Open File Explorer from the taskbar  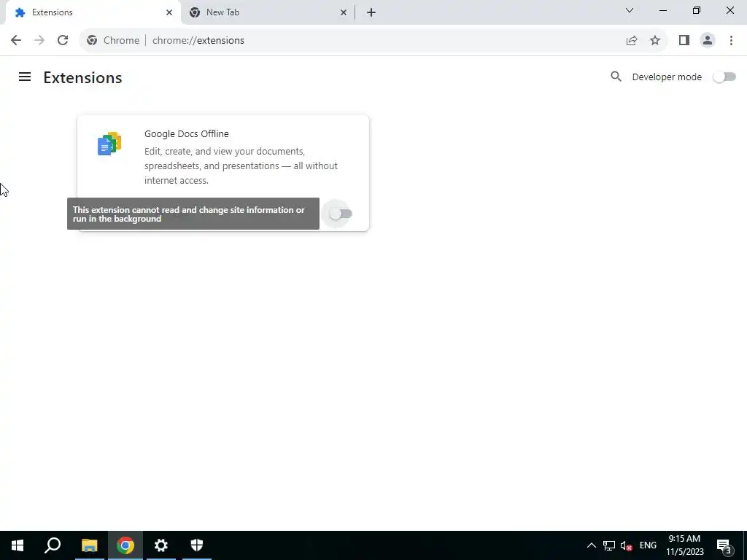(89, 545)
